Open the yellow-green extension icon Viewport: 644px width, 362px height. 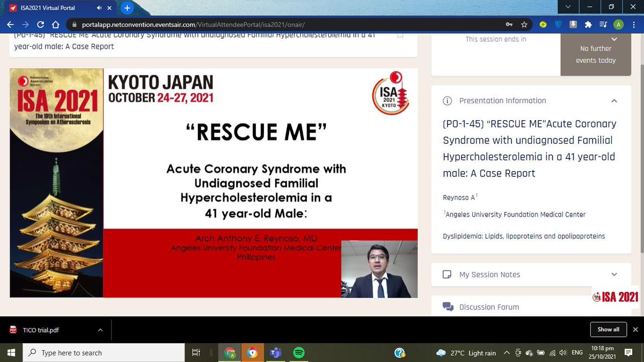543,25
